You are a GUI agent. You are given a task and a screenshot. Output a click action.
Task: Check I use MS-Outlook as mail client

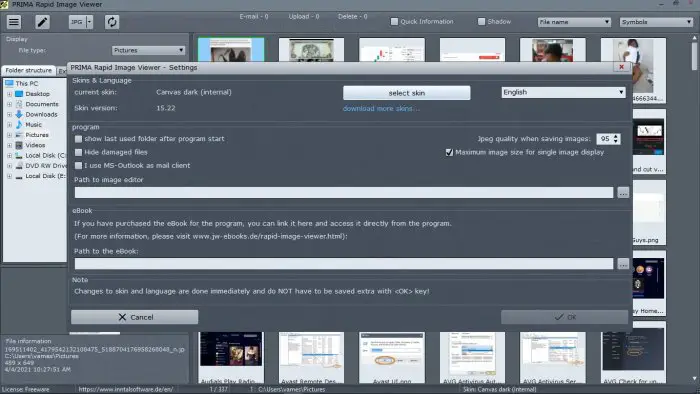(79, 166)
